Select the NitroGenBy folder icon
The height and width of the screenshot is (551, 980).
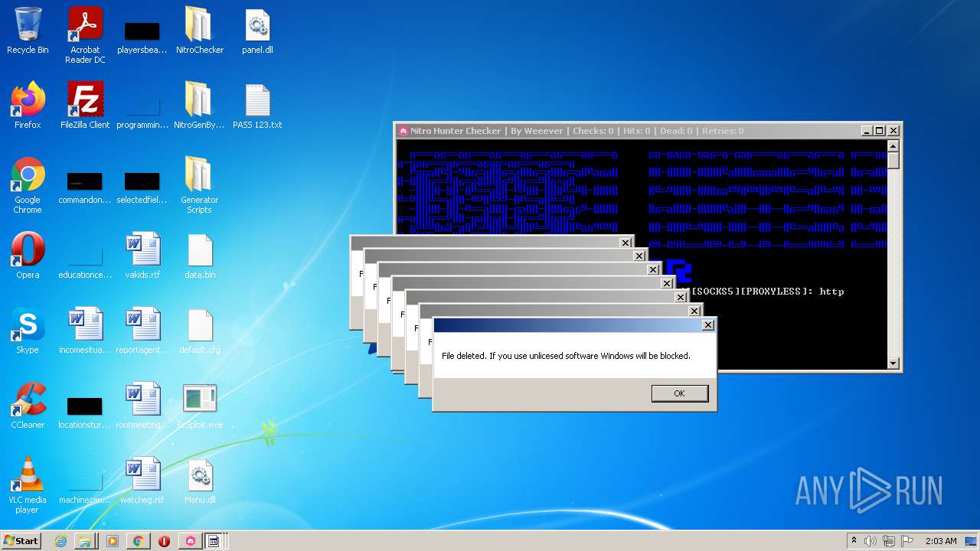click(x=199, y=106)
